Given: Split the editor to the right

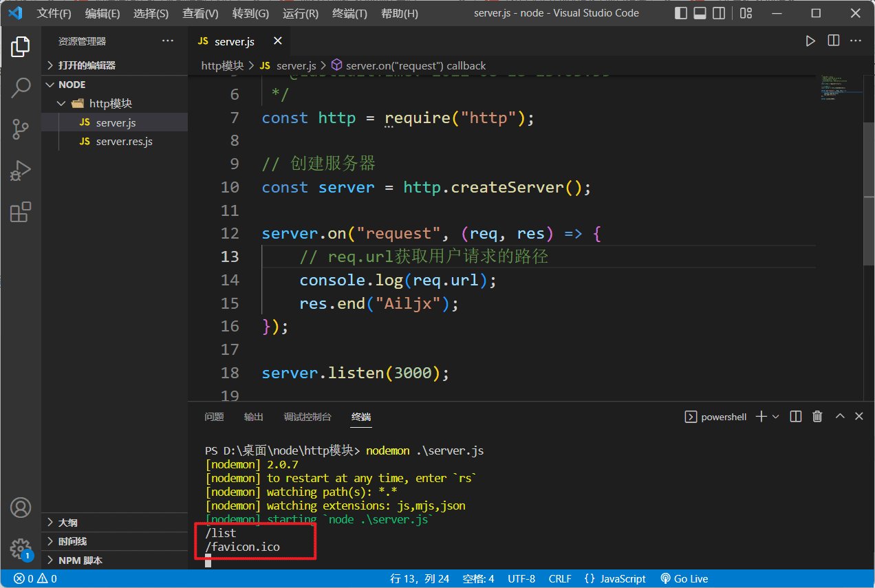Looking at the screenshot, I should coord(833,41).
